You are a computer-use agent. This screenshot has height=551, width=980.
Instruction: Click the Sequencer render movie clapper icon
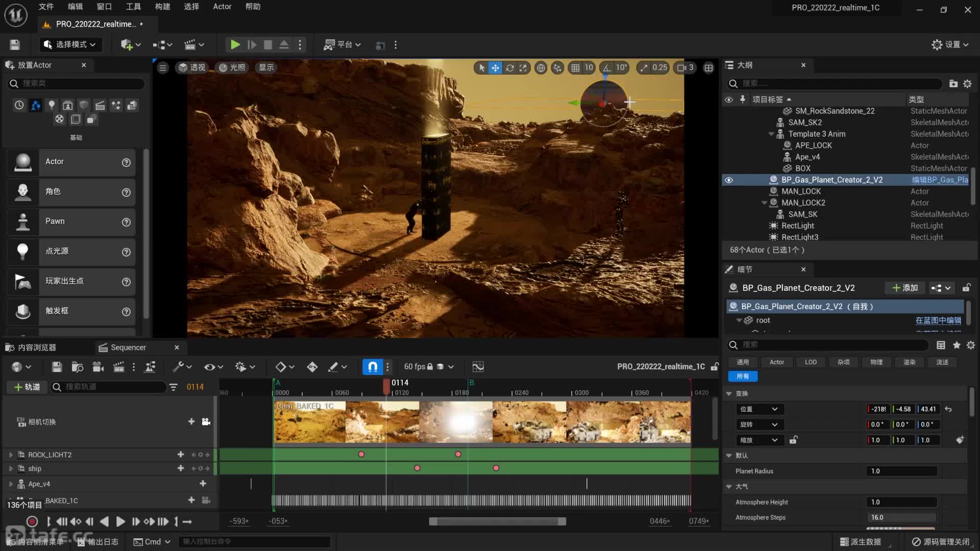pyautogui.click(x=119, y=367)
